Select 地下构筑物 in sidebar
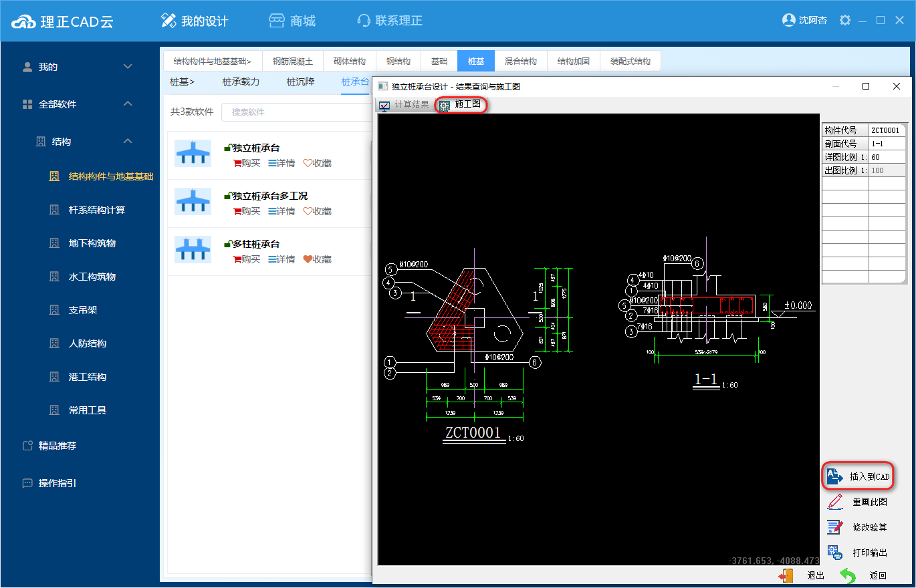This screenshot has width=916, height=588. click(92, 243)
